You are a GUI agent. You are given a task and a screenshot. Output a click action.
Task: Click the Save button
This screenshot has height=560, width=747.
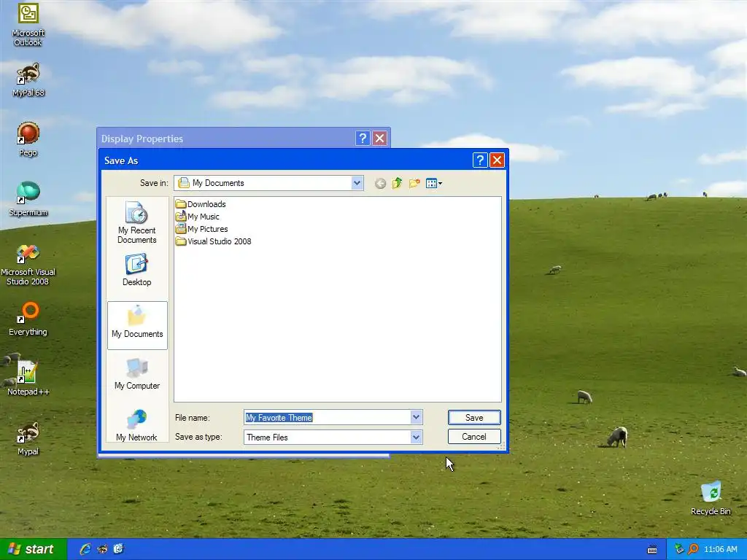[474, 418]
